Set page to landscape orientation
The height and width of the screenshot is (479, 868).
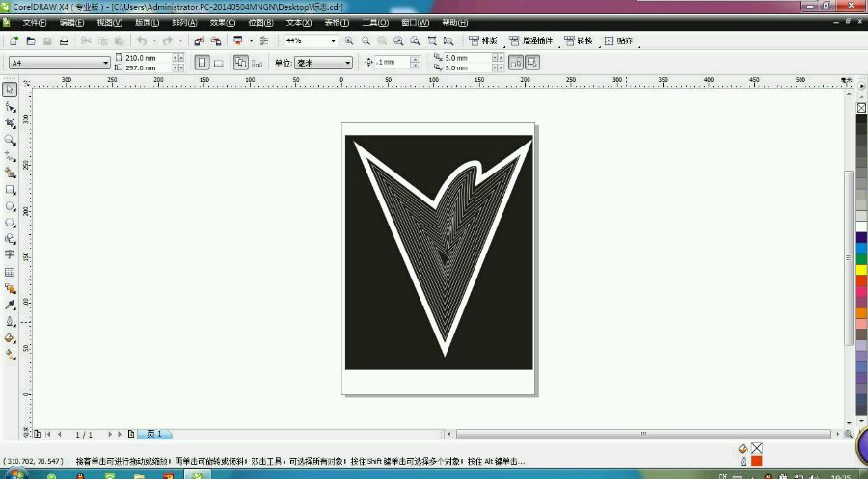point(219,63)
